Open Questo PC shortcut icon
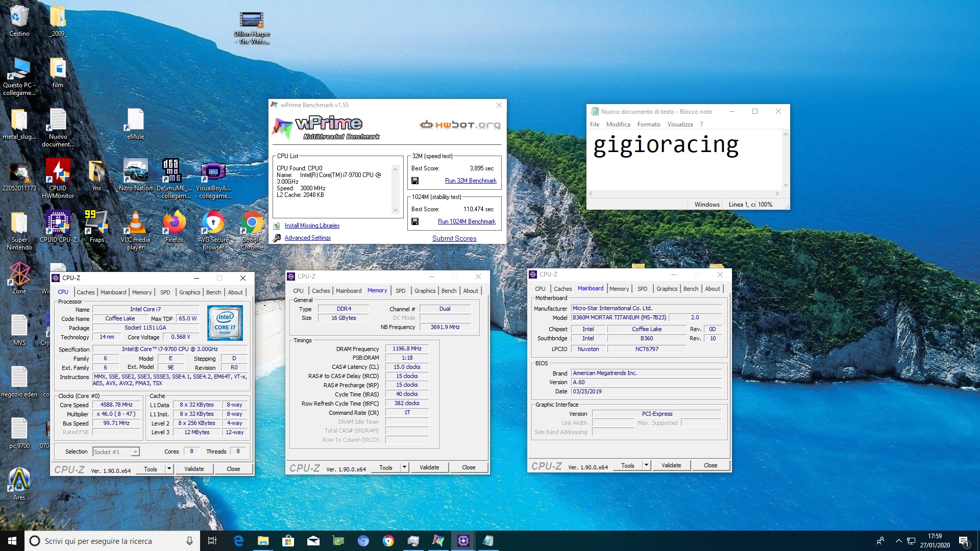Image resolution: width=980 pixels, height=551 pixels. [19, 69]
